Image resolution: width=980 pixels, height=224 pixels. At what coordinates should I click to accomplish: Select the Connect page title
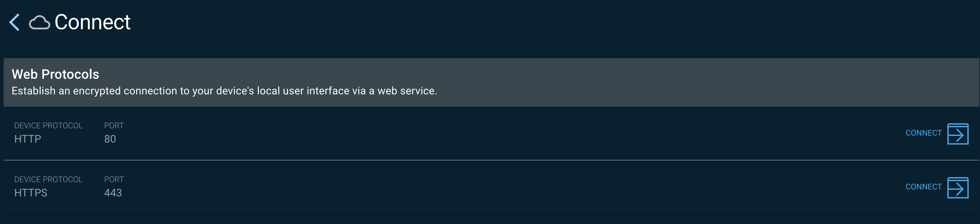(x=93, y=22)
